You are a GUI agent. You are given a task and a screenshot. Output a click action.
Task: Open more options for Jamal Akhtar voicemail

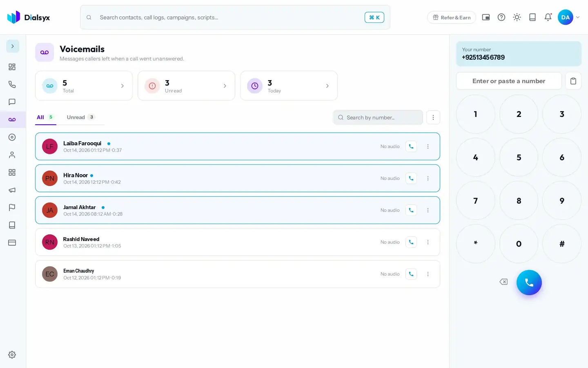click(428, 210)
